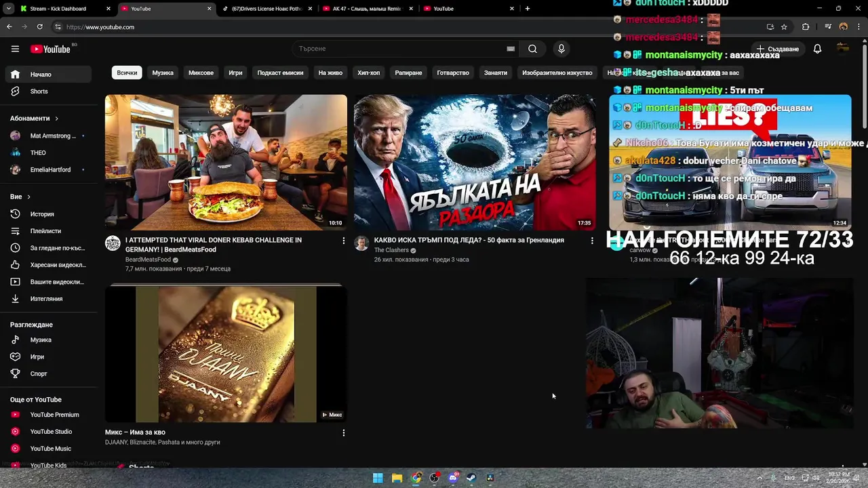Open Chrome extensions puzzle icon
Viewport: 868px width, 488px height.
806,27
